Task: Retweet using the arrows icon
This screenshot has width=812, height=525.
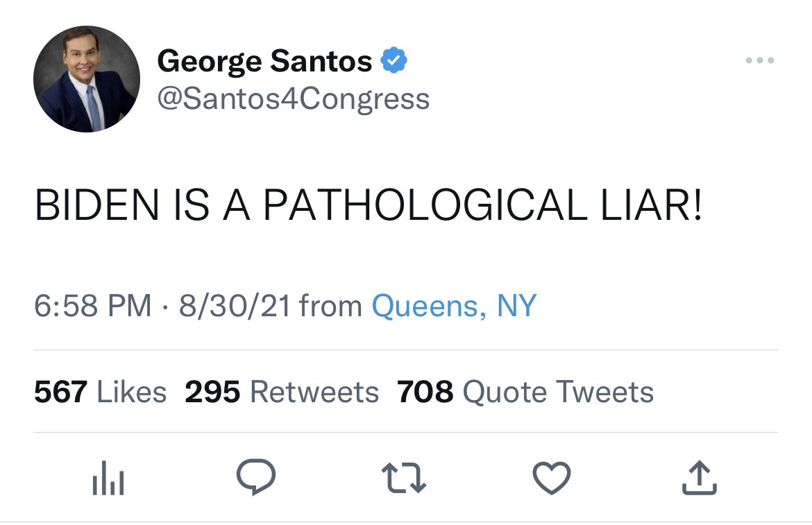Action: 403,478
